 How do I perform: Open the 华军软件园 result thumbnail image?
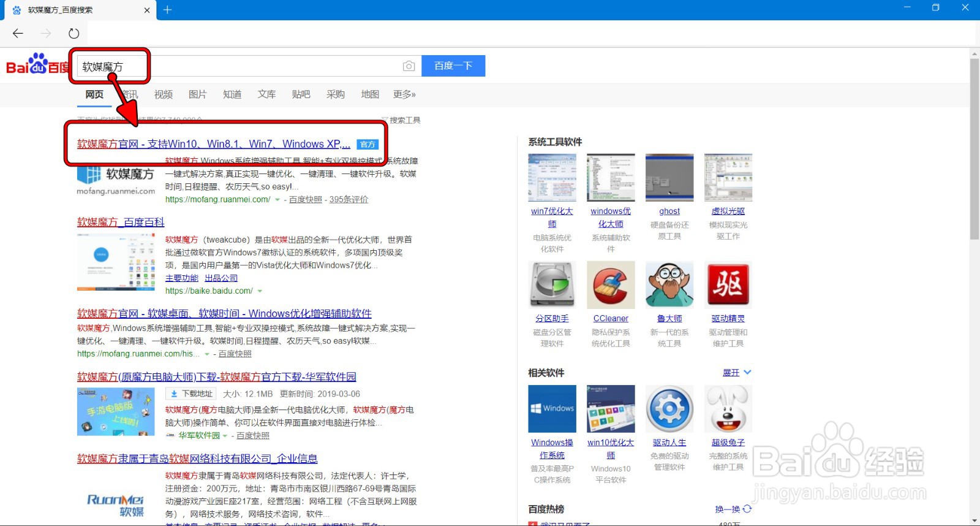(116, 411)
